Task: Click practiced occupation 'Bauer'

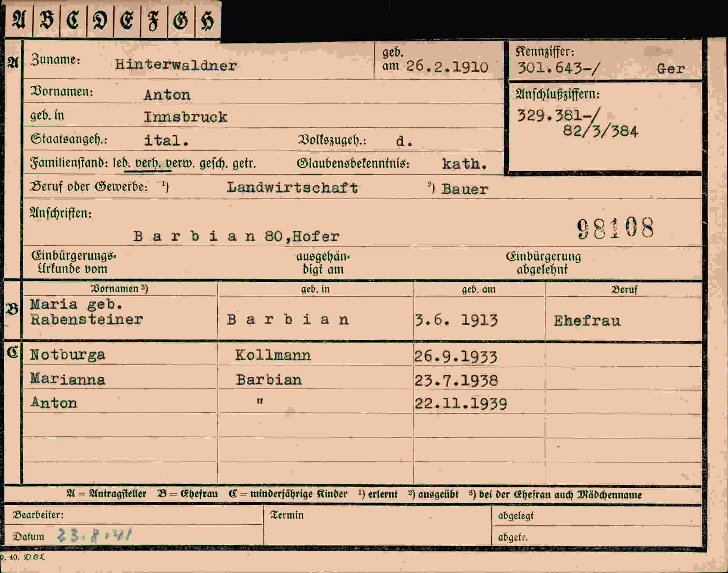Action: coord(465,189)
